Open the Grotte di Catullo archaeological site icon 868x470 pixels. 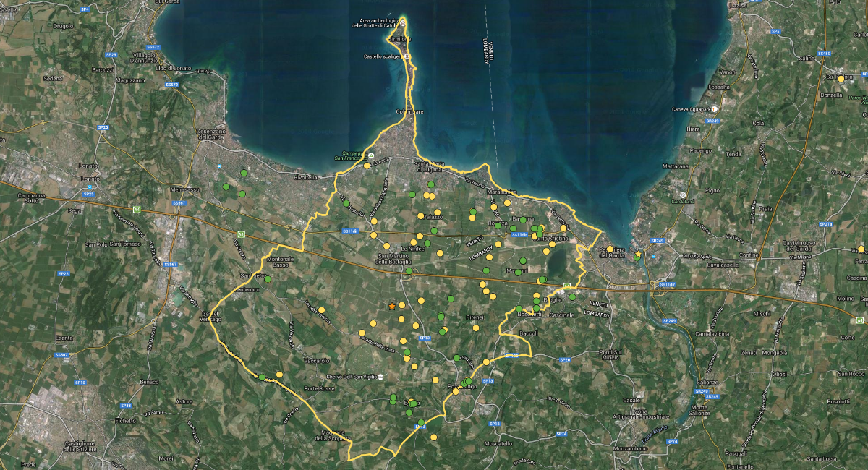pyautogui.click(x=403, y=22)
